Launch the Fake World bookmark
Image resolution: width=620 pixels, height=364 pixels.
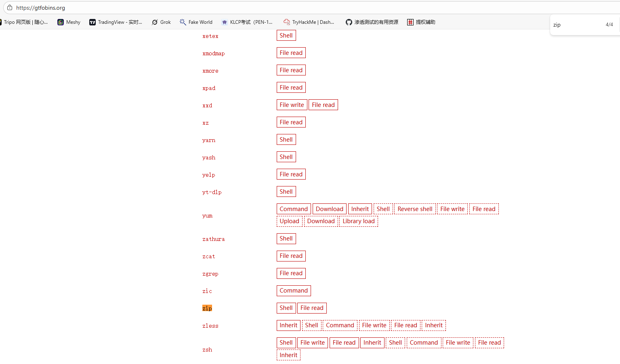196,22
